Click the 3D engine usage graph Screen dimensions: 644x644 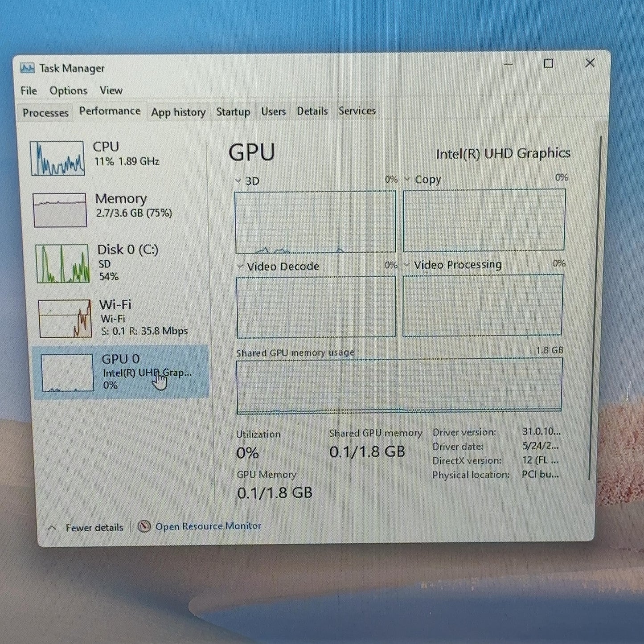pyautogui.click(x=315, y=222)
